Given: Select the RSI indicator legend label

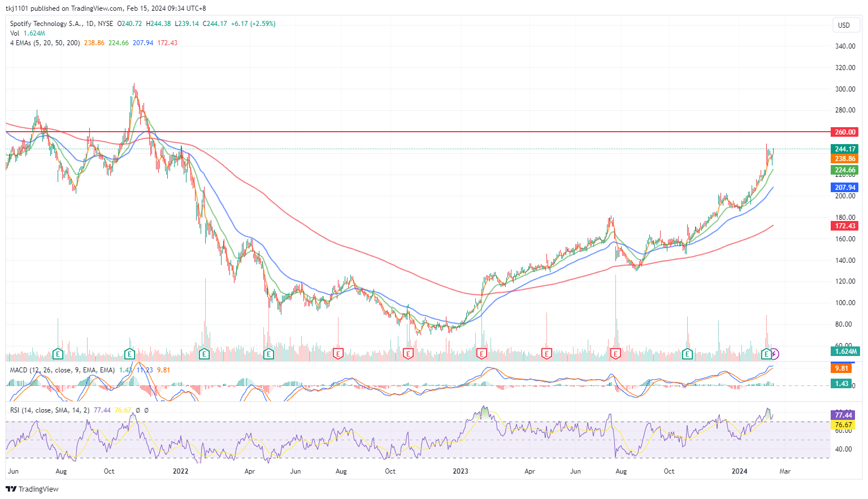Looking at the screenshot, I should (50, 410).
